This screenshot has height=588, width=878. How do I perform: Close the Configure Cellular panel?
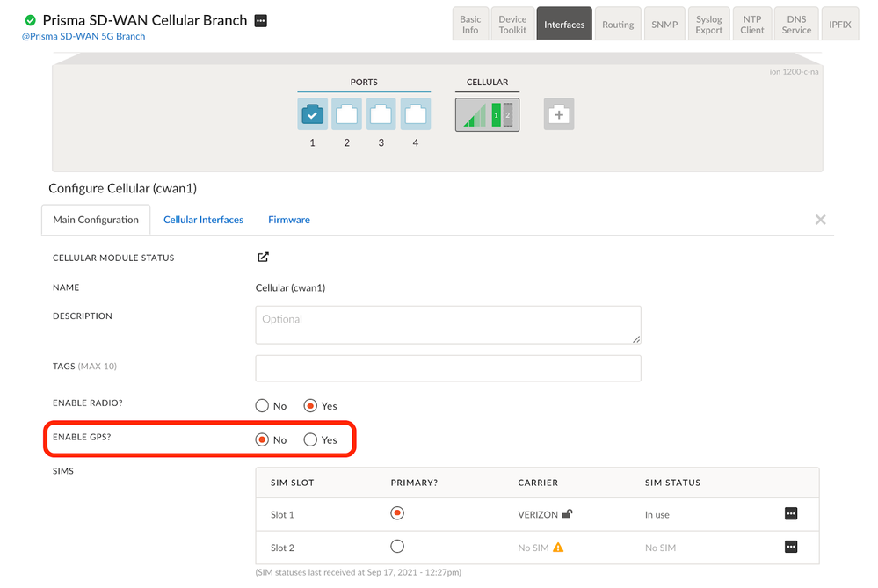pos(820,220)
